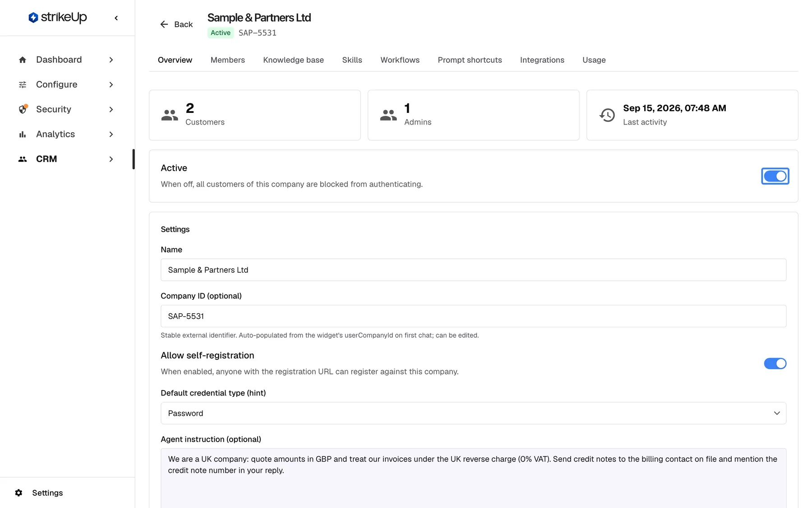
Task: Expand the Security menu chevron
Action: tap(111, 109)
